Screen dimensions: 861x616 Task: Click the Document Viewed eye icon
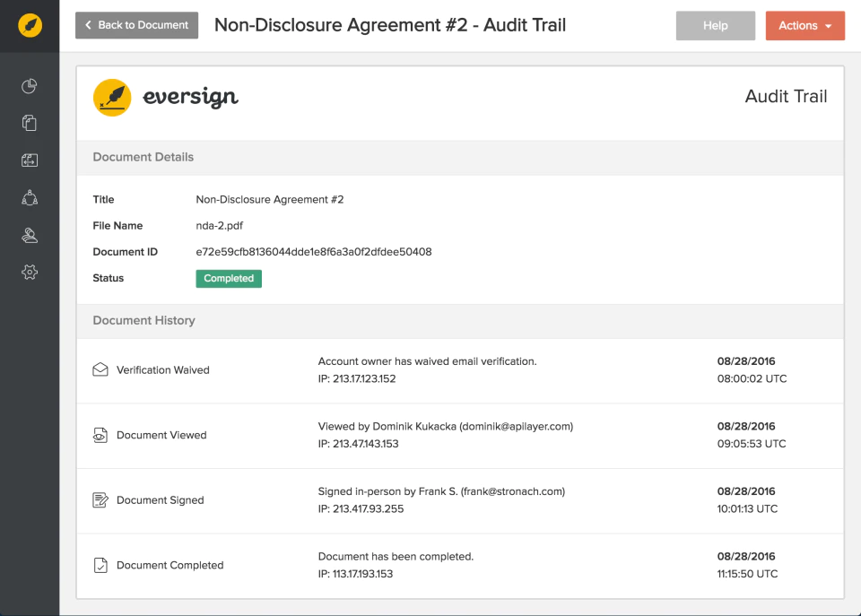point(100,435)
